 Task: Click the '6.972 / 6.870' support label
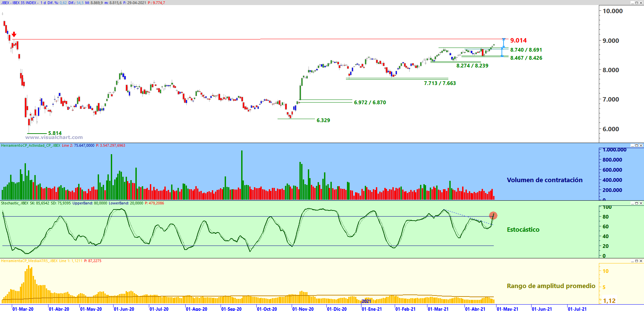click(x=370, y=103)
